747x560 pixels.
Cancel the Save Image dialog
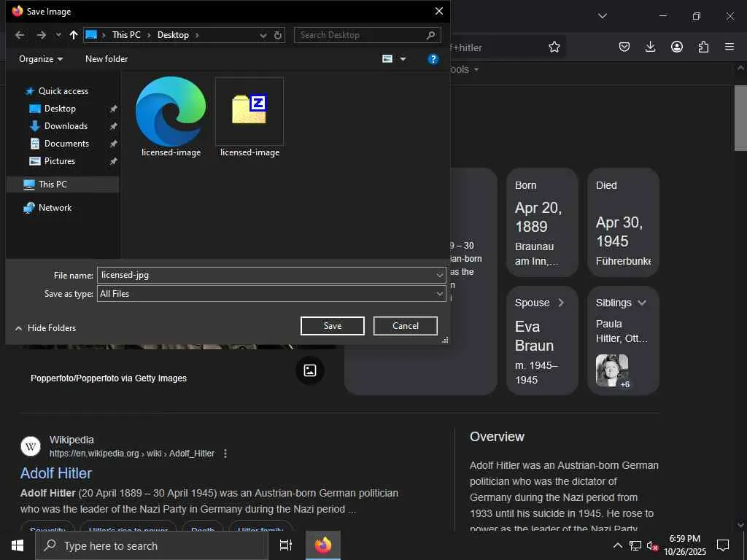coord(406,326)
